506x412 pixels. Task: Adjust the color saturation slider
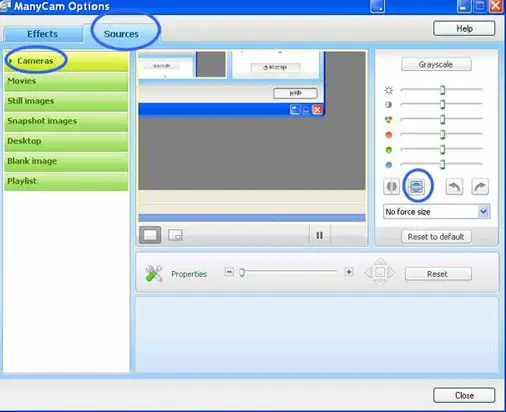pyautogui.click(x=442, y=119)
